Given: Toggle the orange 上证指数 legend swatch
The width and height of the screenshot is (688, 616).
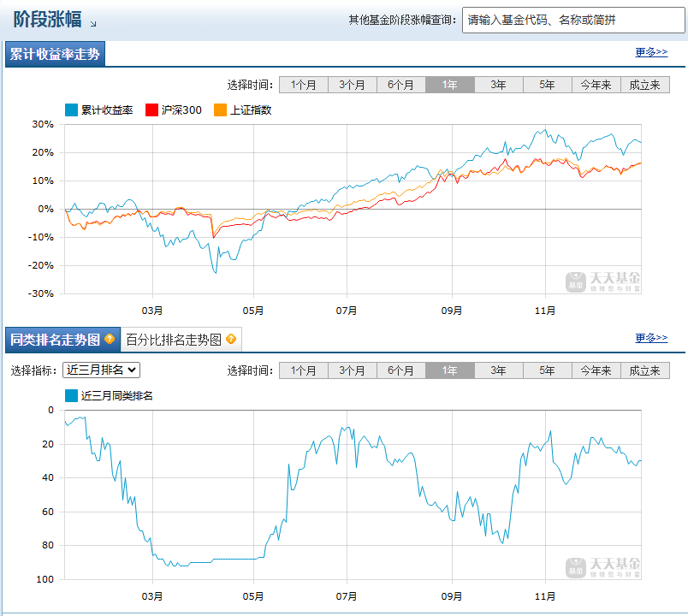Looking at the screenshot, I should click(220, 110).
